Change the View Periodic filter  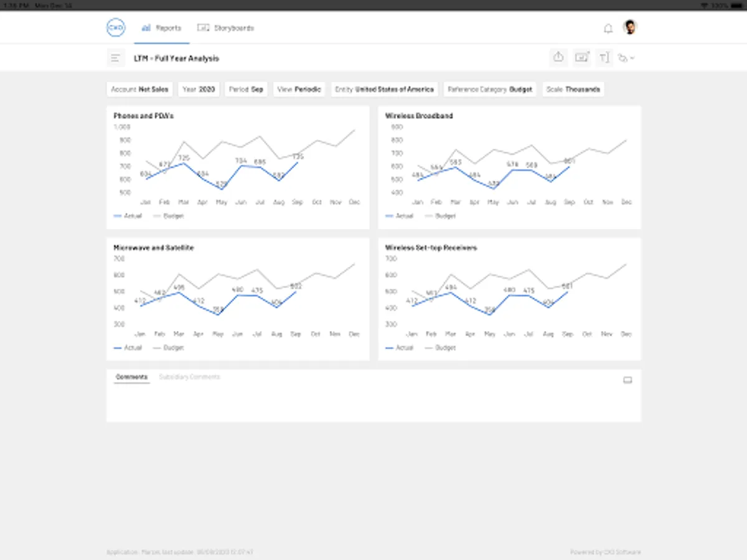point(299,90)
